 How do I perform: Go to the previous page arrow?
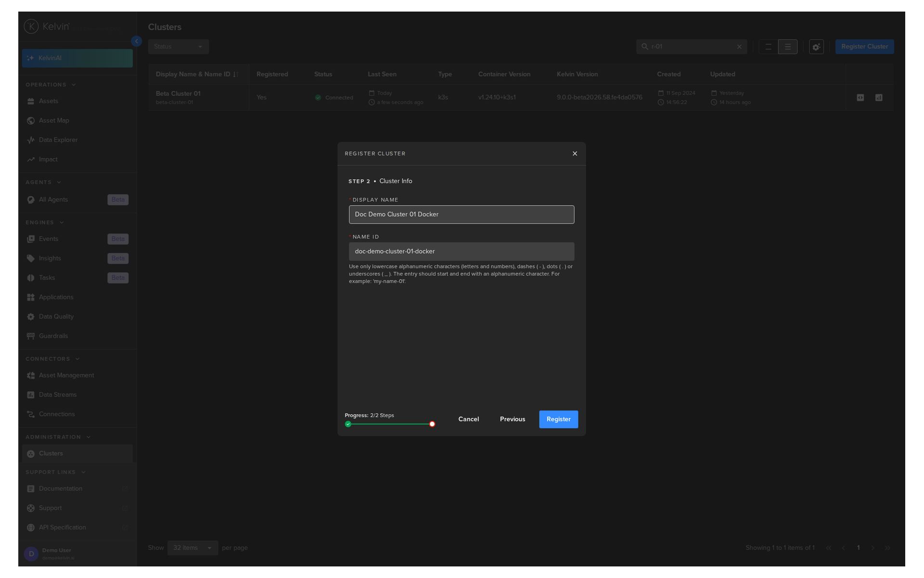point(843,548)
